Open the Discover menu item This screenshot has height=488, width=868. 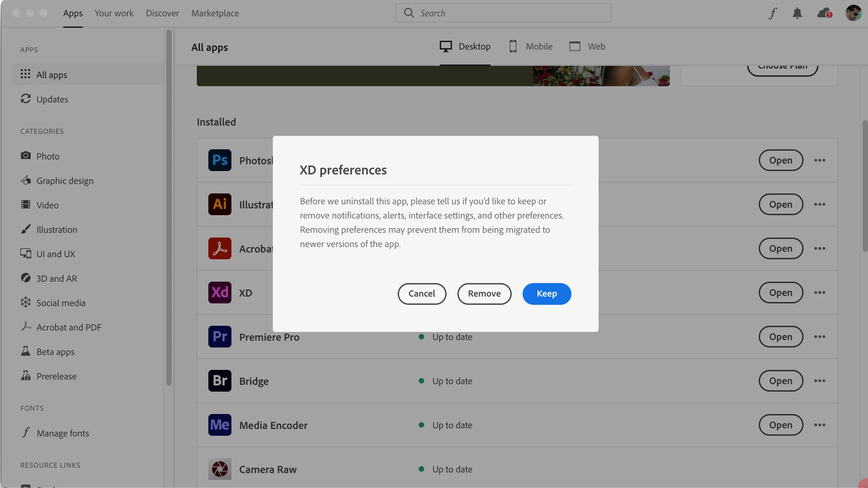162,13
